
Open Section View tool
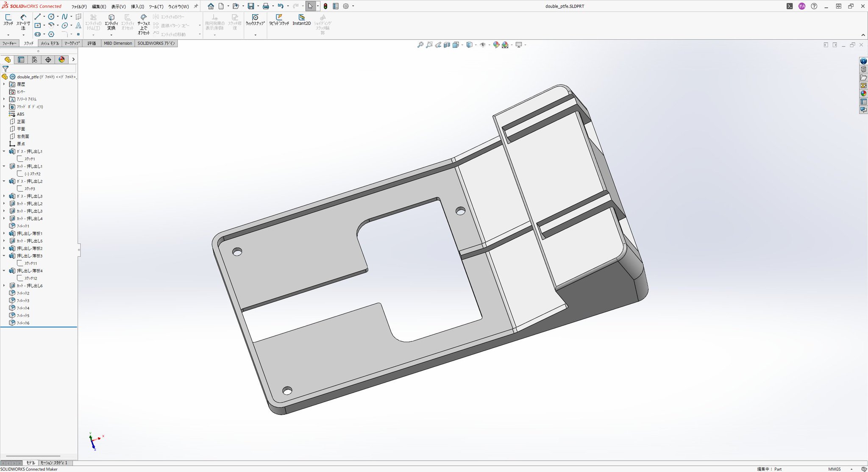point(447,44)
